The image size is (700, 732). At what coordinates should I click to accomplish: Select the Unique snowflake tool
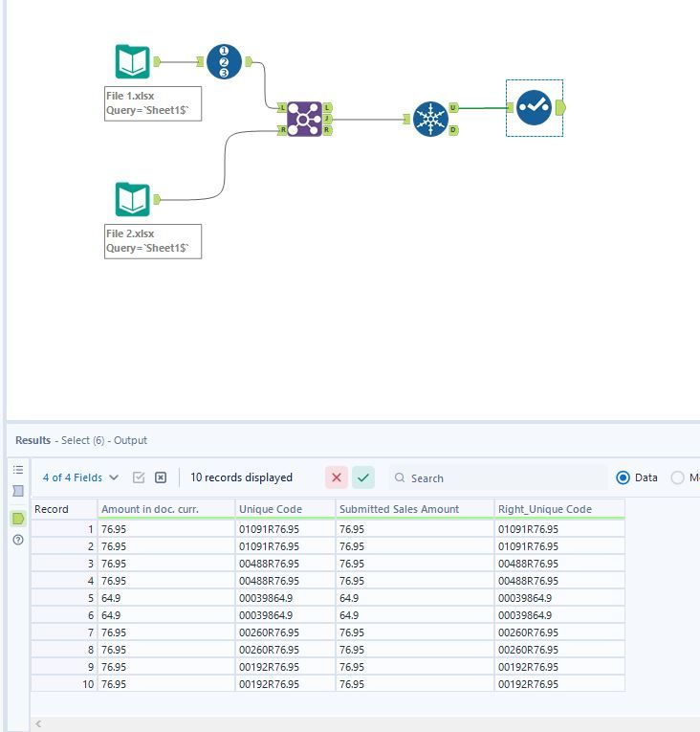coord(430,119)
